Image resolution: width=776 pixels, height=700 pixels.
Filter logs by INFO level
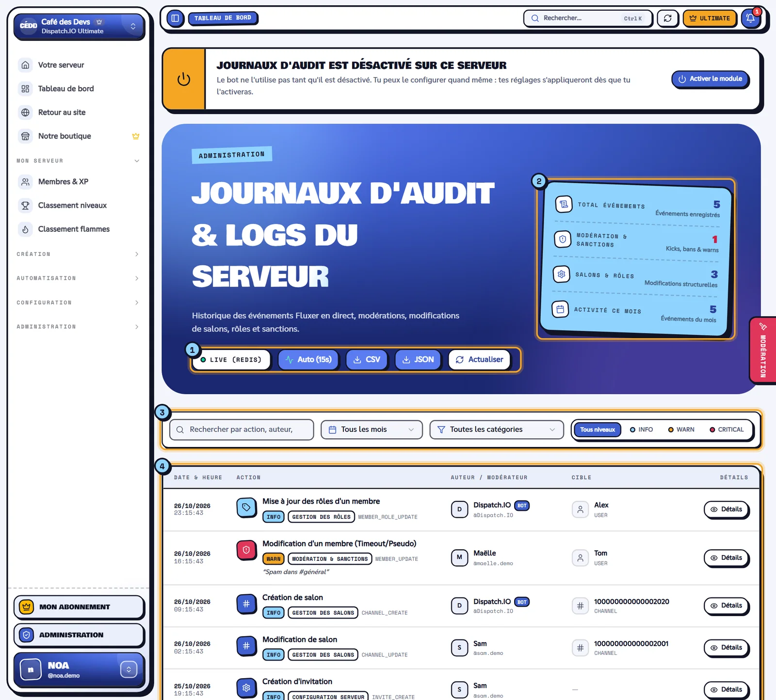(x=641, y=430)
